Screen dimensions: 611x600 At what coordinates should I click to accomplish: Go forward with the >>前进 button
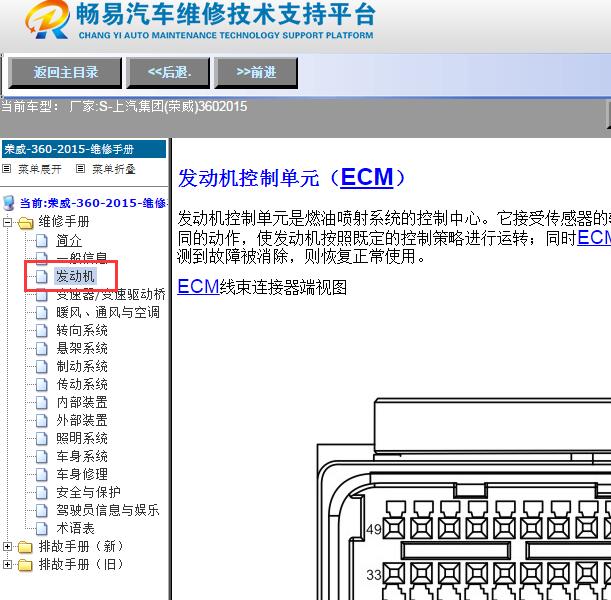coord(256,73)
